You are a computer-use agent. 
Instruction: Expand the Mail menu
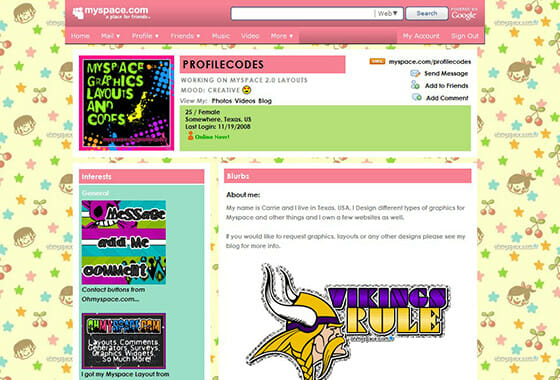pos(110,36)
